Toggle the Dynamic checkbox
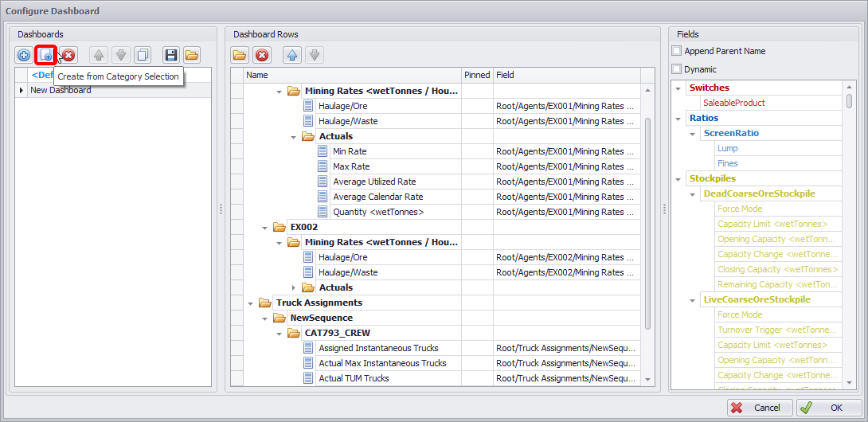Viewport: 868px width, 422px height. coord(677,69)
